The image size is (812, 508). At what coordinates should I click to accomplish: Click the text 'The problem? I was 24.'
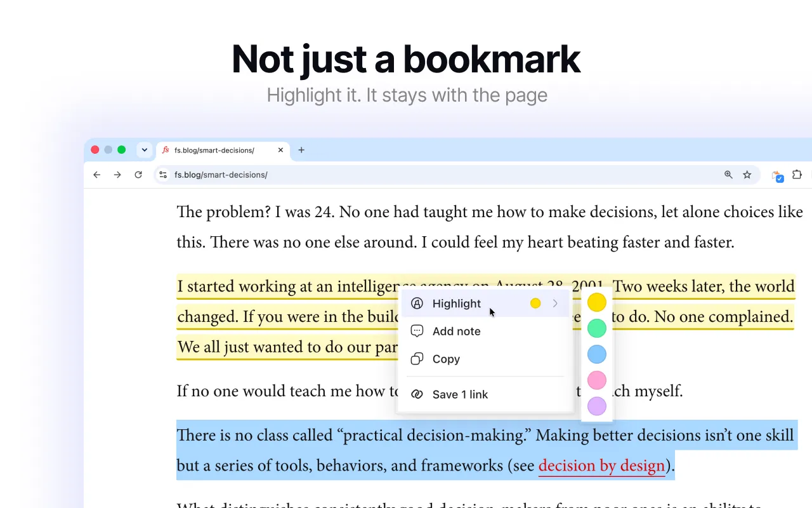[255, 211]
